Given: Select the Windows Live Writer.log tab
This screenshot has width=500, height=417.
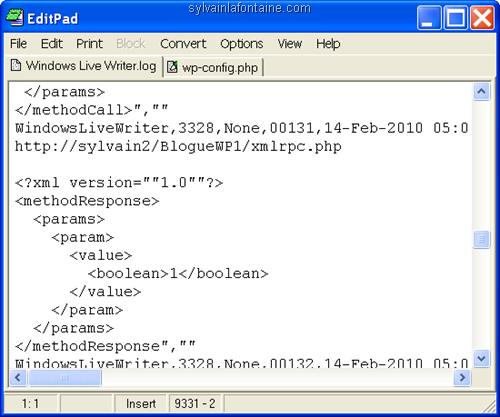Looking at the screenshot, I should 84,66.
